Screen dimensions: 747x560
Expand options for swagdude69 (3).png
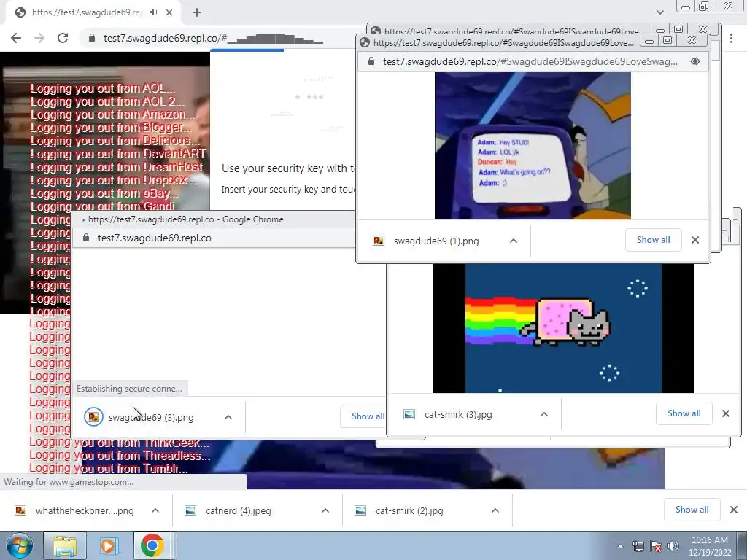228,417
